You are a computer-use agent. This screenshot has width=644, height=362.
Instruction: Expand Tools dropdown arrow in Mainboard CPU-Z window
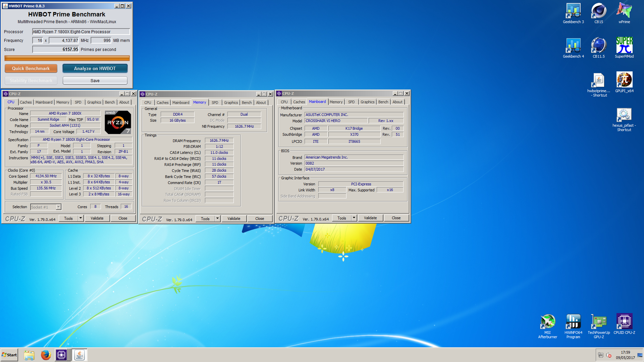point(354,218)
